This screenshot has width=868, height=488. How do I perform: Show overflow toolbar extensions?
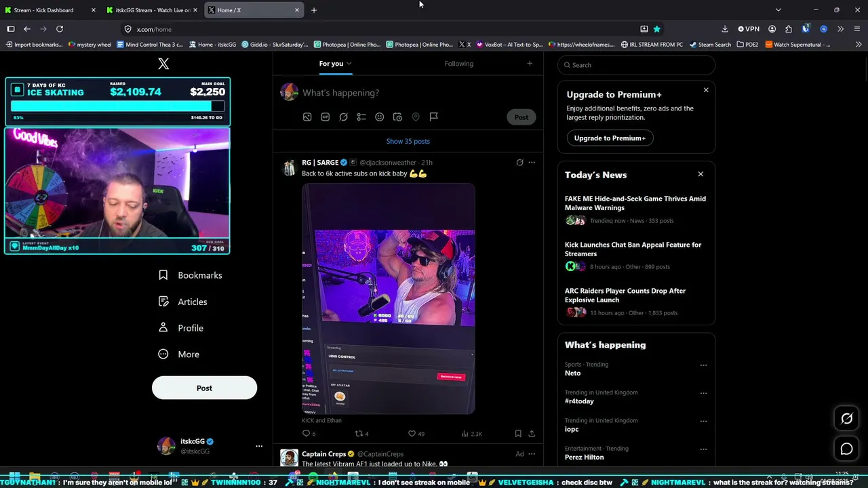coord(840,29)
